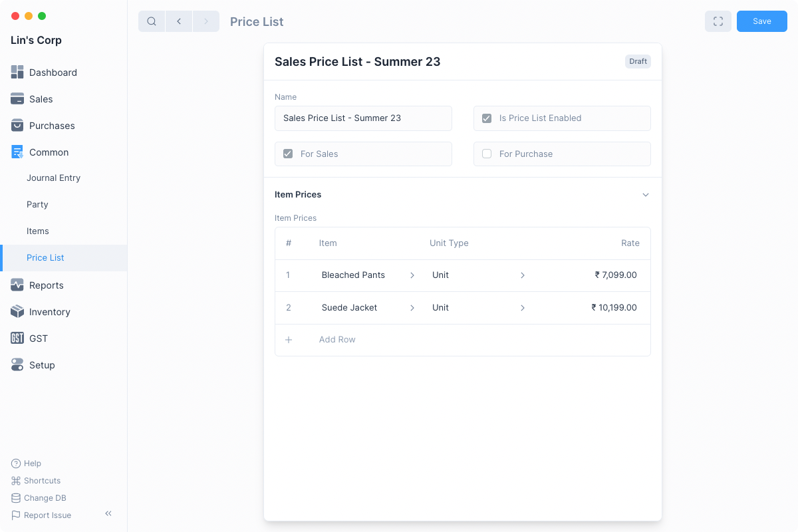Viewport: 798px width, 532px height.
Task: Enable the For Purchase checkbox
Action: [487, 154]
